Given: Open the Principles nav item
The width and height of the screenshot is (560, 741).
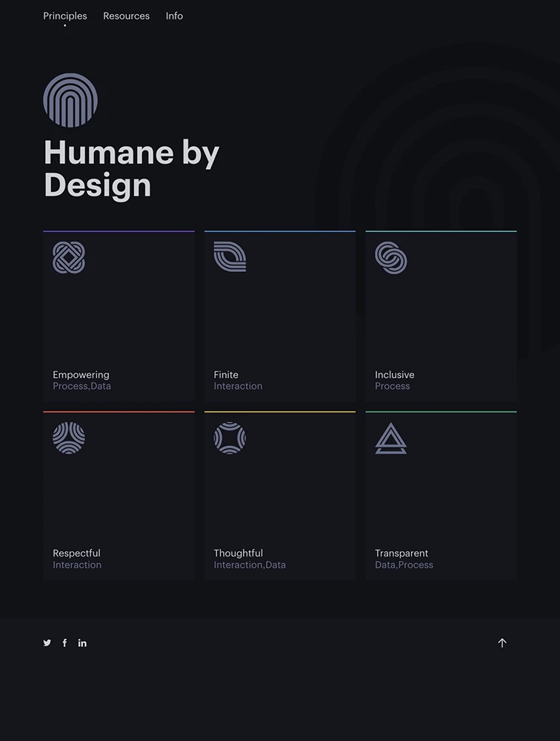Looking at the screenshot, I should click(x=64, y=16).
